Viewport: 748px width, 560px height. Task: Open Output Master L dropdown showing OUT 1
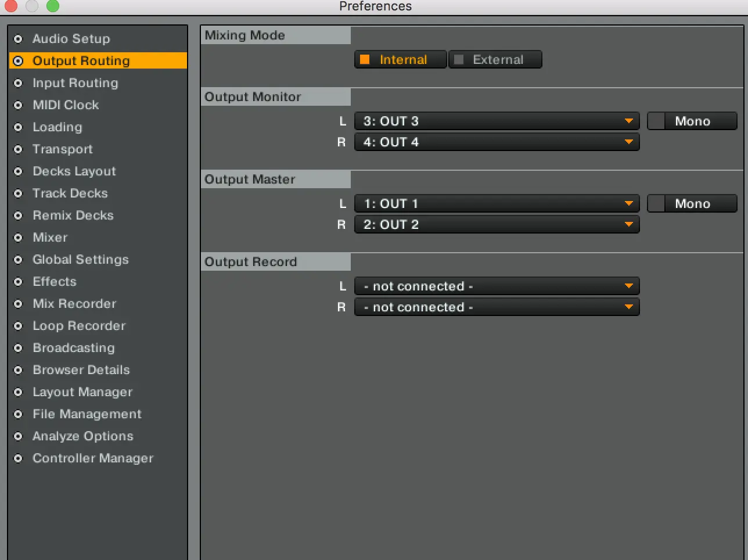click(x=497, y=204)
